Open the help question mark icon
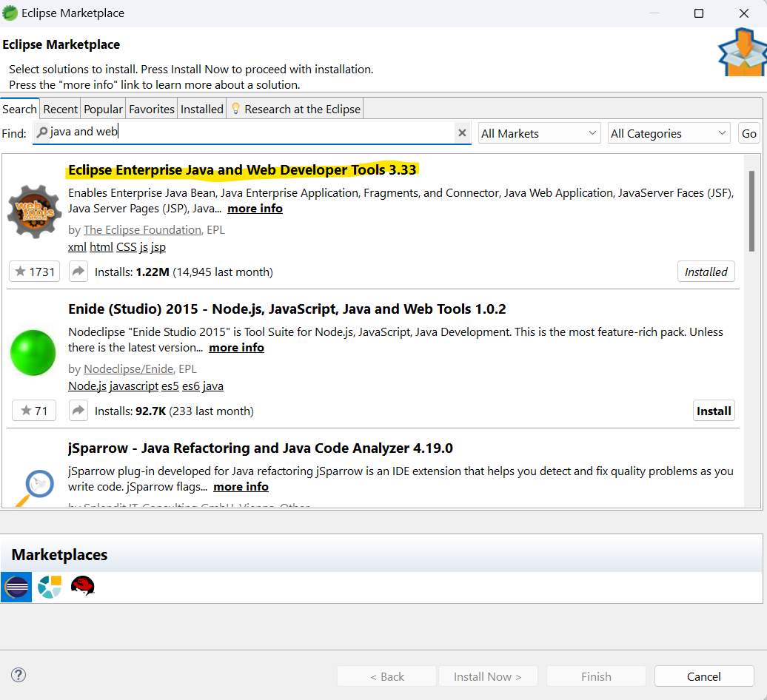This screenshot has height=700, width=767. 19,675
